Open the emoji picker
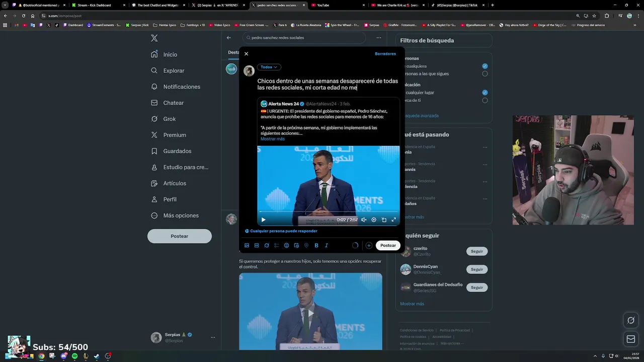644x362 pixels. 286,245
